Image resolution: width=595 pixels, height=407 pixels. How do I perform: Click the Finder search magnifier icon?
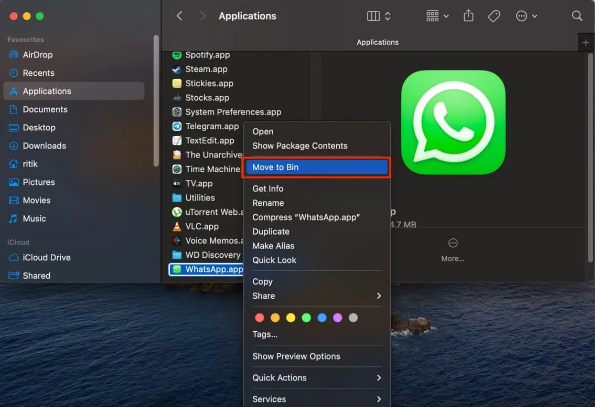577,16
